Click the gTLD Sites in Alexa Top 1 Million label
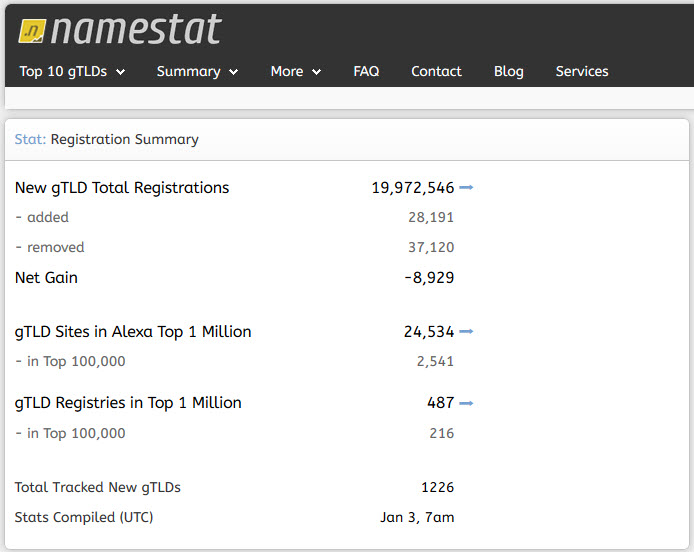Image resolution: width=694 pixels, height=552 pixels. pyautogui.click(x=133, y=332)
